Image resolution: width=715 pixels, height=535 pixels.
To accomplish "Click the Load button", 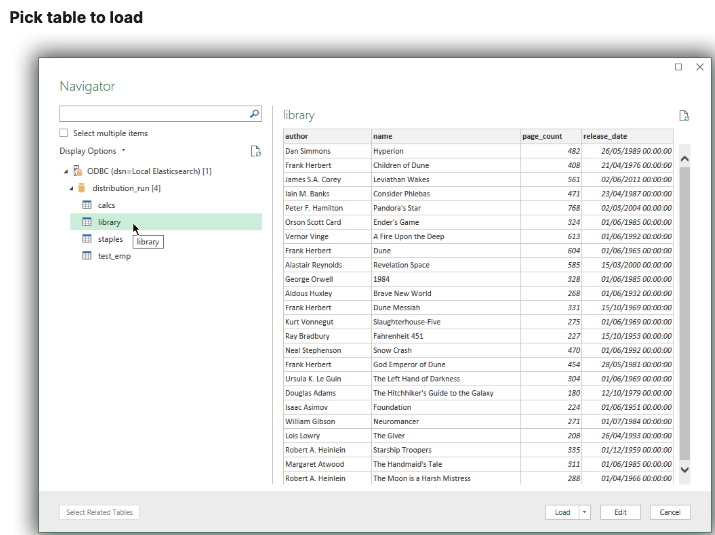I will [x=562, y=512].
